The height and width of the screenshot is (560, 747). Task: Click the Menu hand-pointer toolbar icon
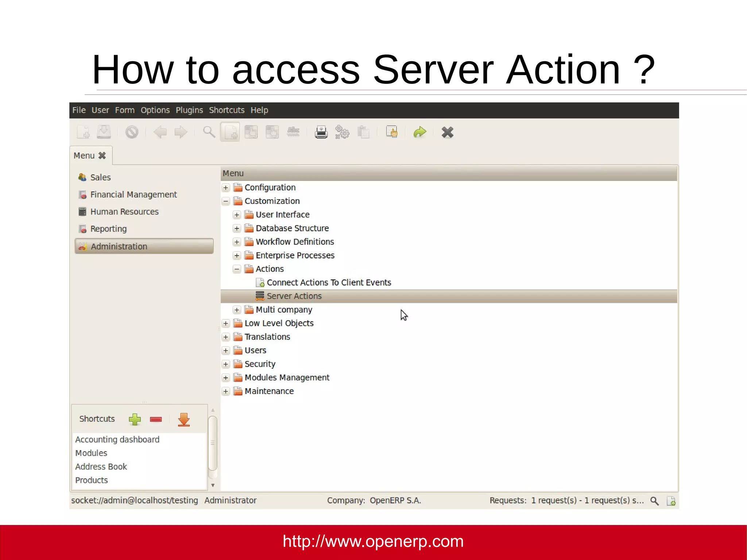[x=392, y=132]
